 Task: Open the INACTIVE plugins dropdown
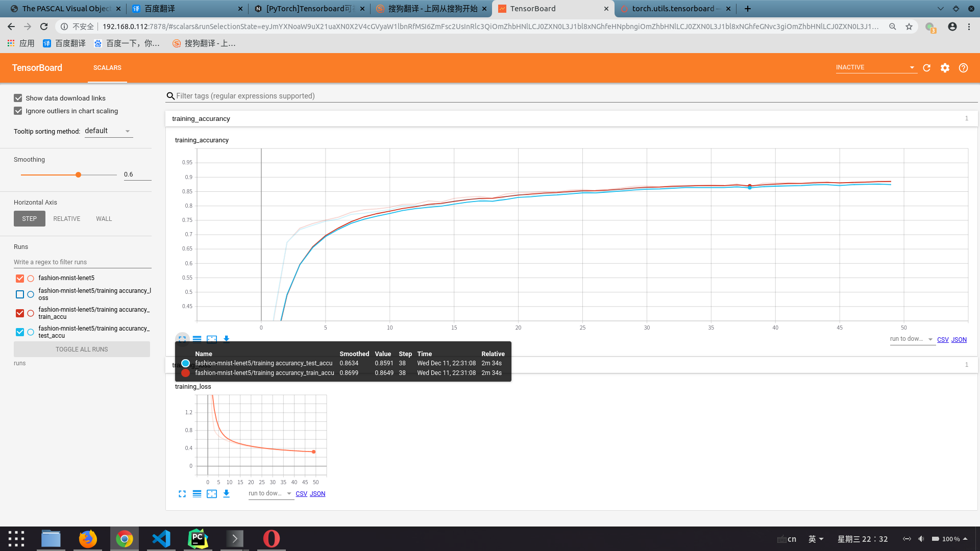click(875, 67)
